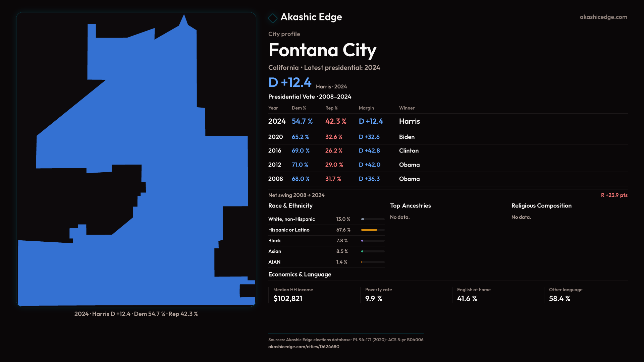This screenshot has height=362, width=644.
Task: Open akashicedge.com/cities/0624680 source link
Action: point(304,347)
